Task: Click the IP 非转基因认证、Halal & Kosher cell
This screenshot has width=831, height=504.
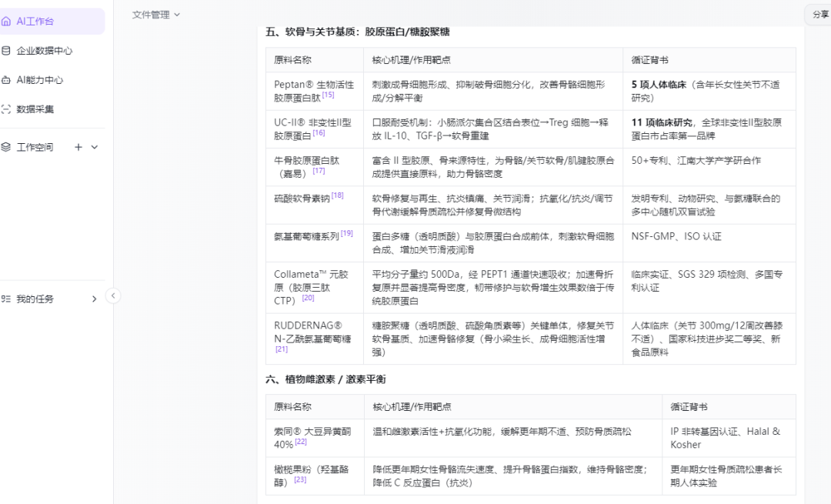Action: pos(729,439)
